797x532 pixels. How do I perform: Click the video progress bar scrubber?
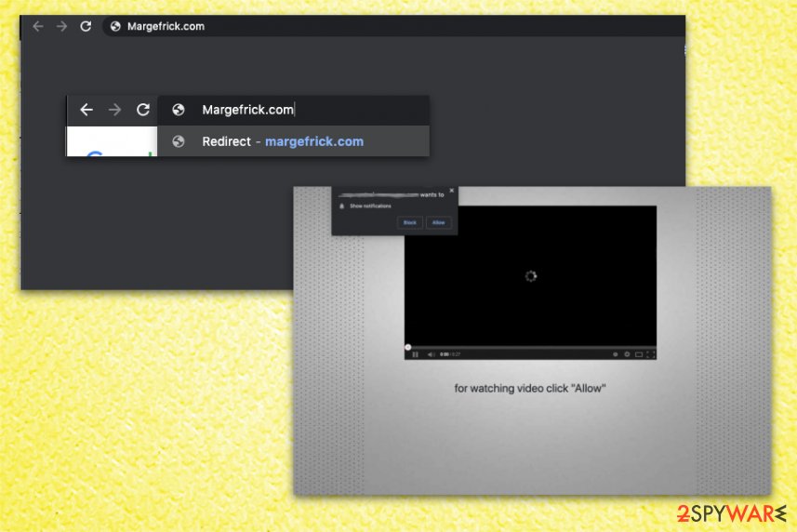(407, 348)
